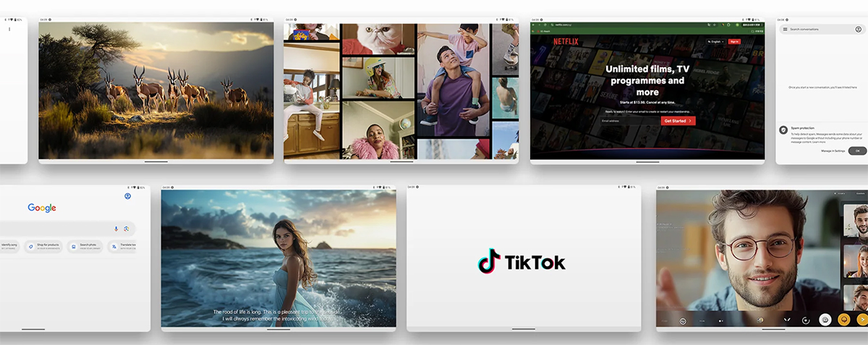868x345 pixels.
Task: Select the bottom participant thumbnail in video call
Action: pyautogui.click(x=856, y=297)
